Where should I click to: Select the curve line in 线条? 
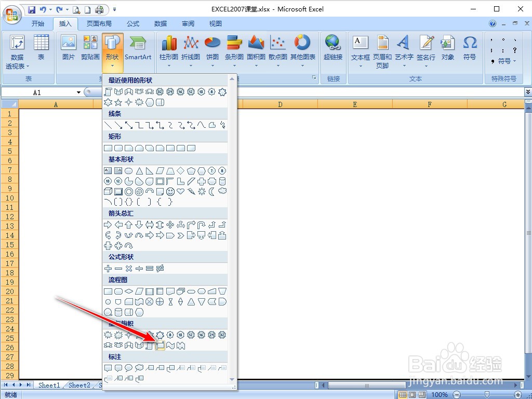[202, 125]
